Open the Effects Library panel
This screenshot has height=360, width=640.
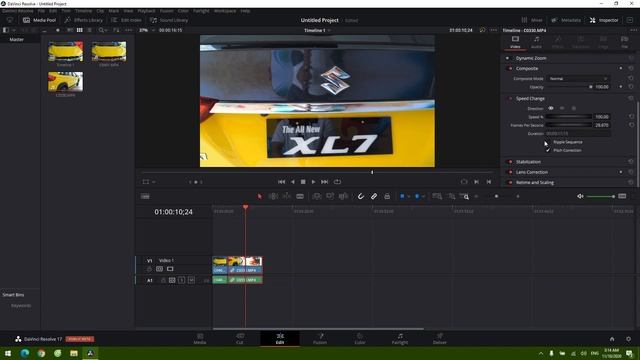pyautogui.click(x=84, y=20)
